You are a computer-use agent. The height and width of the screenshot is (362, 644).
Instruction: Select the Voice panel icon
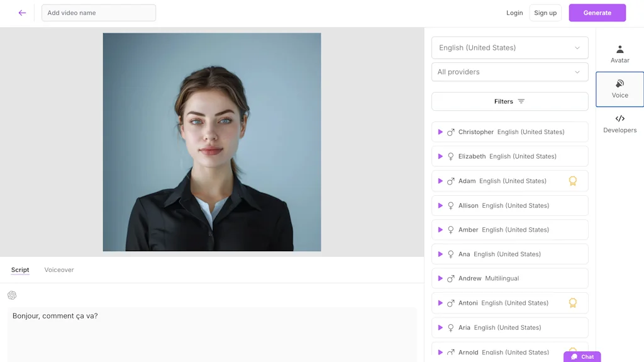[x=619, y=84]
